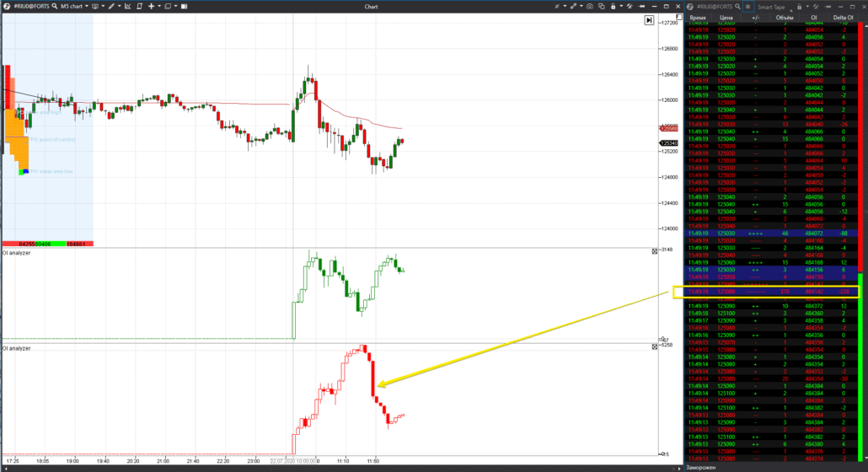Click the Delta OI column header

[x=843, y=18]
